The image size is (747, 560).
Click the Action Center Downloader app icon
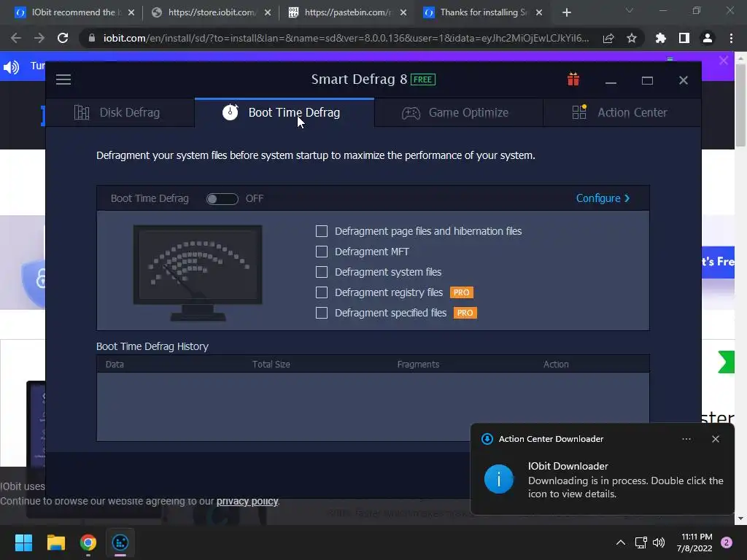tap(487, 439)
